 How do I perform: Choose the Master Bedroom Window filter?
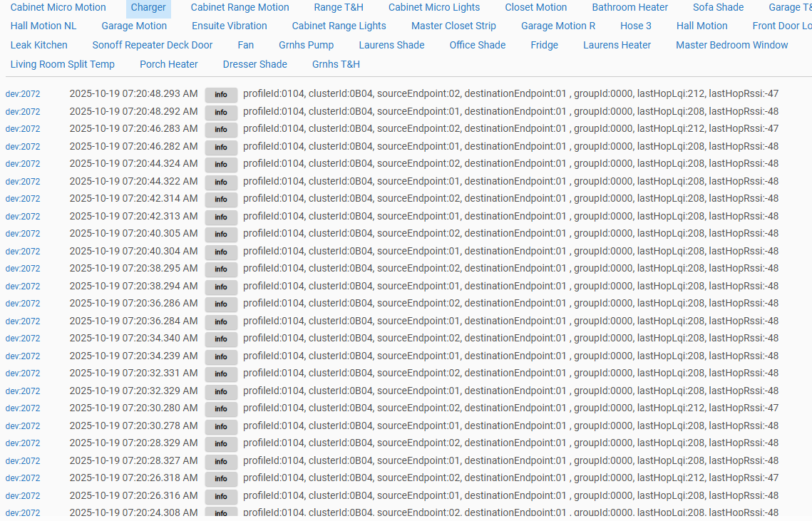[x=731, y=46]
